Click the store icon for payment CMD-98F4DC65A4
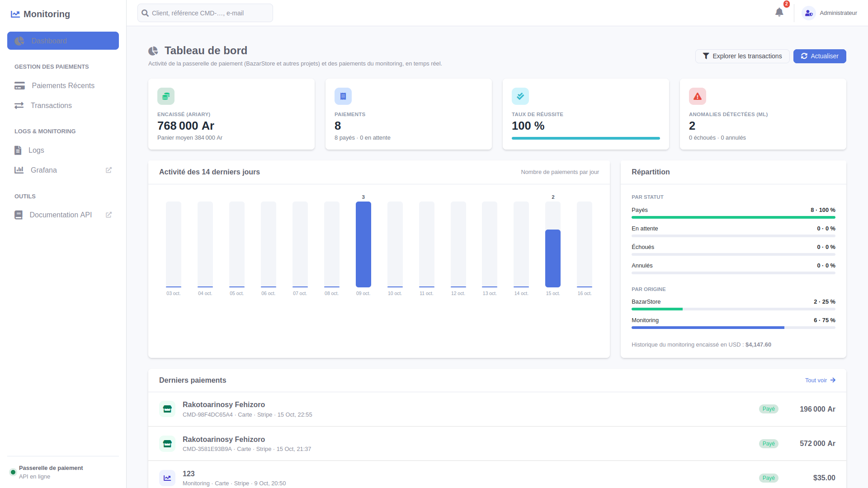Viewport: 868px width, 488px height. coord(167,409)
